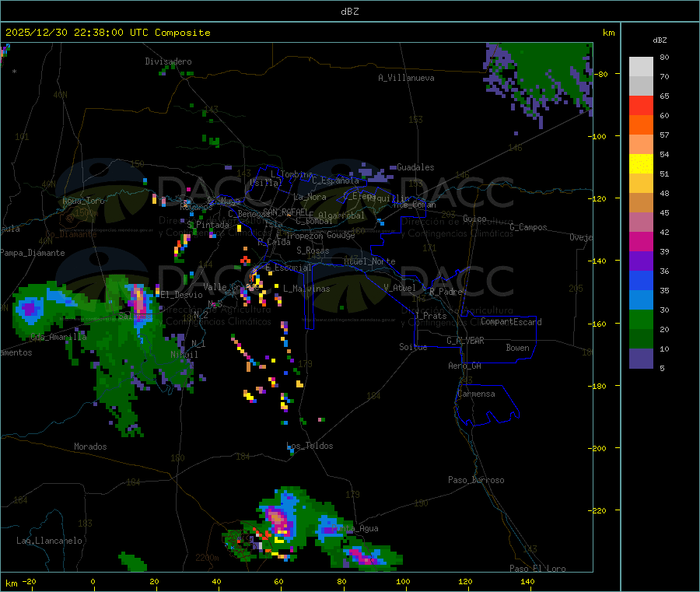Click the Aero_GA map label
The height and width of the screenshot is (592, 700).
pyautogui.click(x=465, y=366)
